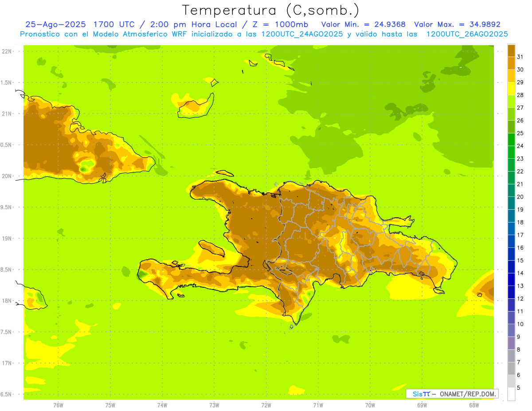Screen dimensions: 532x411
Task: Pick the brown legend swatch above 31
Action: point(511,51)
